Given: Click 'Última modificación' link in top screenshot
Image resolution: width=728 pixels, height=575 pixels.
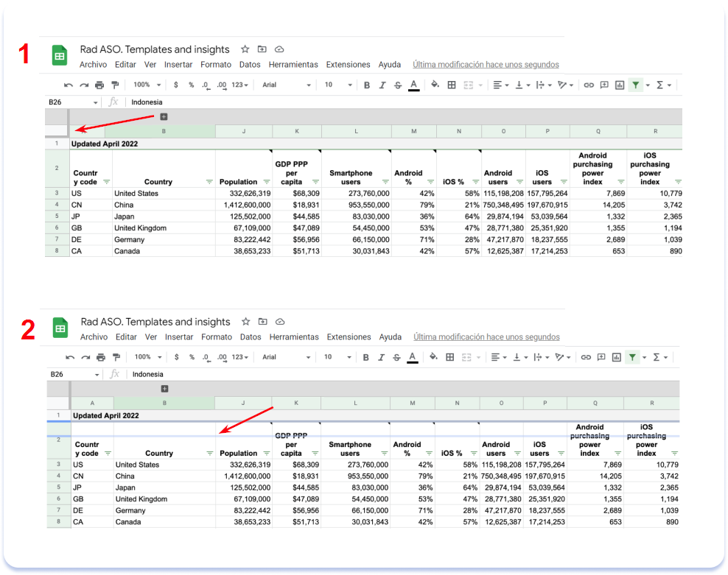Looking at the screenshot, I should point(486,65).
